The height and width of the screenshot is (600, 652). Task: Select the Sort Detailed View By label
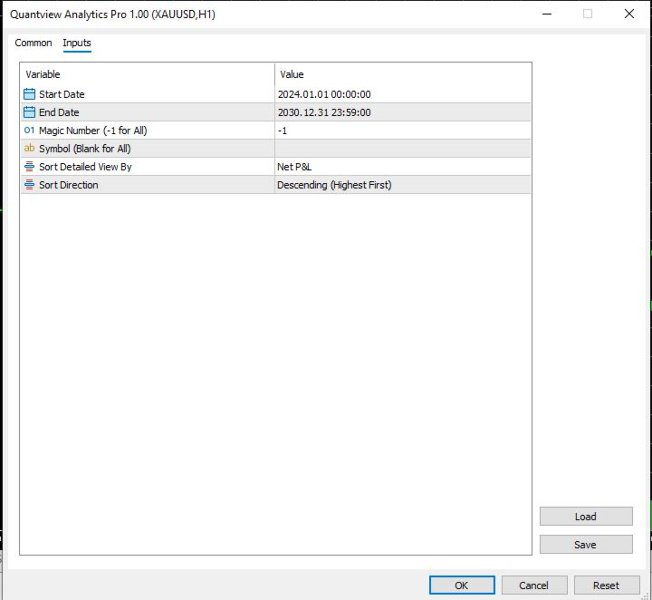pyautogui.click(x=85, y=167)
